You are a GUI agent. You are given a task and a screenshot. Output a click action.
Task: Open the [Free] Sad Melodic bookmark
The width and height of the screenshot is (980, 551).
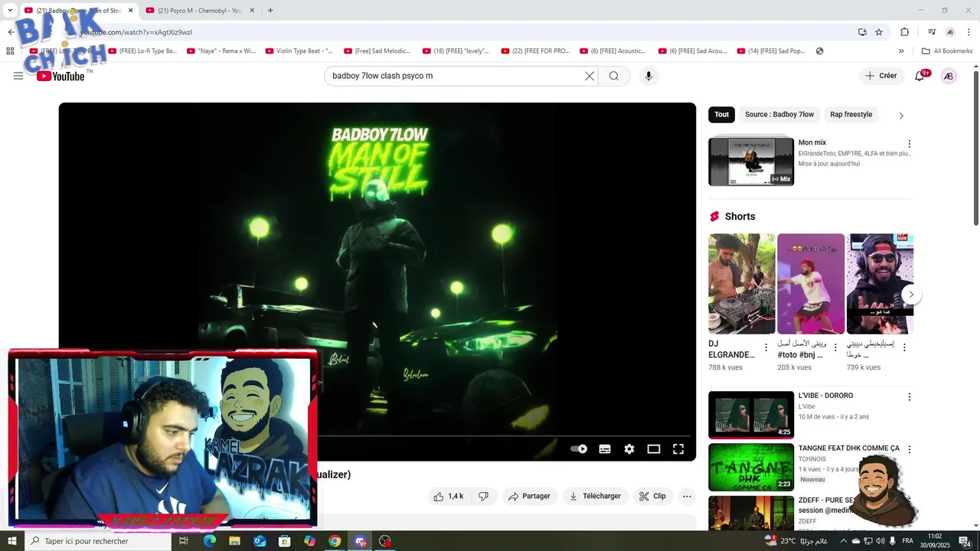tap(377, 51)
